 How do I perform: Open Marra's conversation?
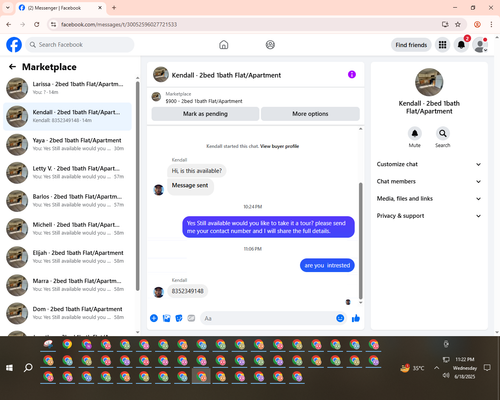(x=67, y=285)
